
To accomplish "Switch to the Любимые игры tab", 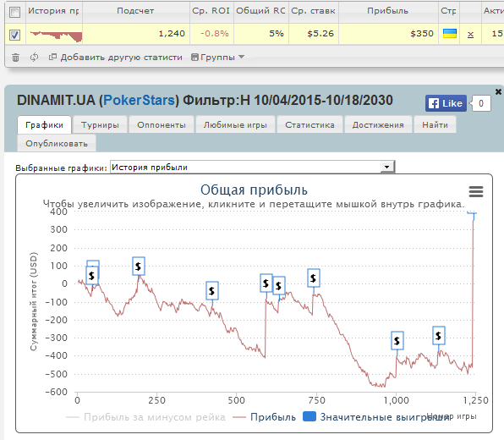I will pyautogui.click(x=235, y=124).
